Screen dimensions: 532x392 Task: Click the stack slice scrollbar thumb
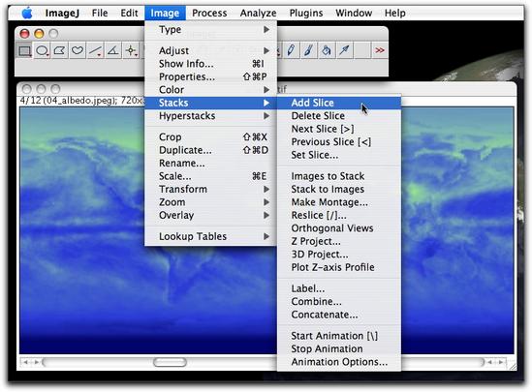click(170, 362)
